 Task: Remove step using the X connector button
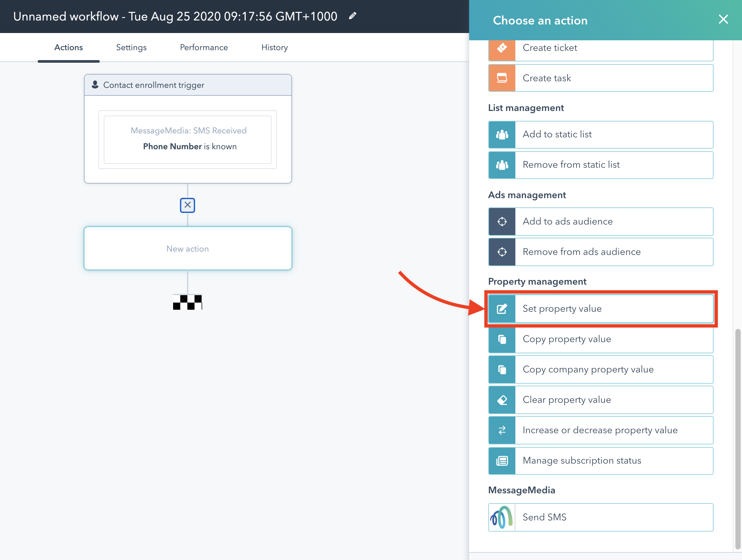(188, 205)
